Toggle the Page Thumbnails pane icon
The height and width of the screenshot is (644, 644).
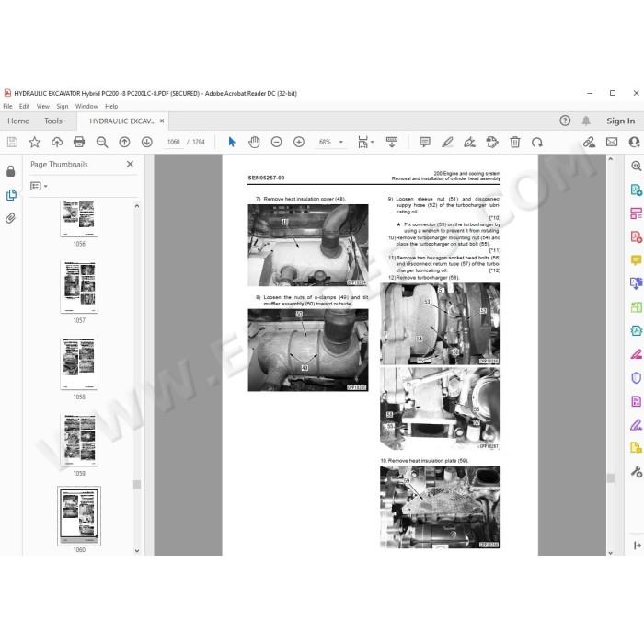tap(11, 195)
